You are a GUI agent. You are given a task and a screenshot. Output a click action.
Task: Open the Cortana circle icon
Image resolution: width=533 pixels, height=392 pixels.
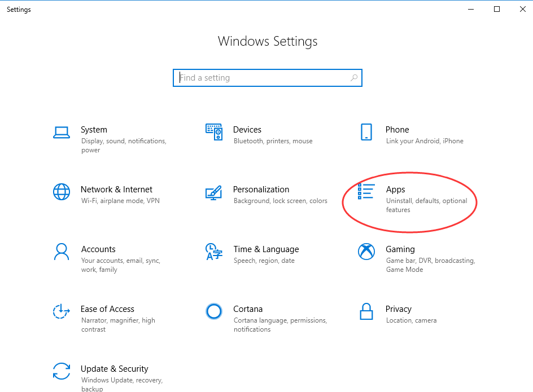[x=214, y=311]
